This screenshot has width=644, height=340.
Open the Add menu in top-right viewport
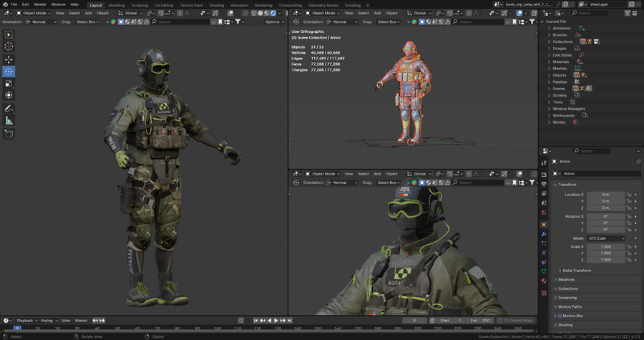[x=377, y=13]
